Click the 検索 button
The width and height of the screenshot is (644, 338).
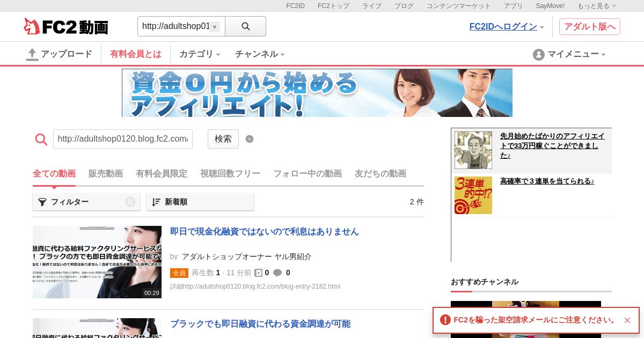pyautogui.click(x=223, y=139)
